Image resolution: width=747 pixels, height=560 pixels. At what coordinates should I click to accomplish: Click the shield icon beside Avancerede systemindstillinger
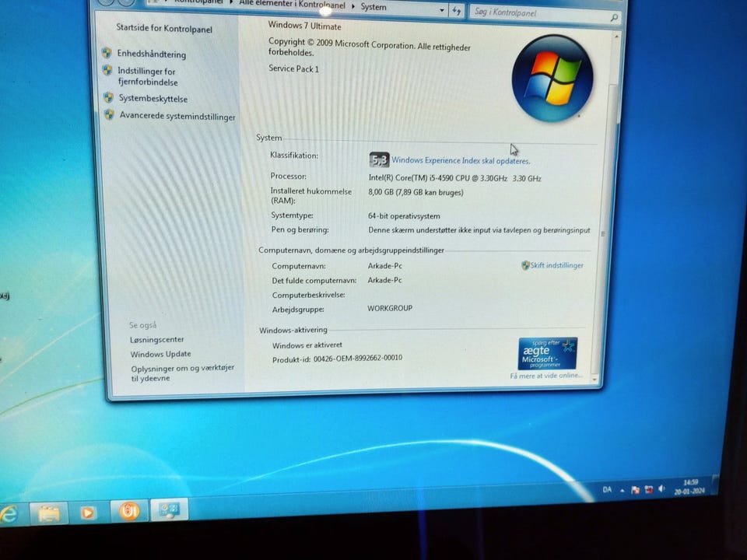(110, 115)
